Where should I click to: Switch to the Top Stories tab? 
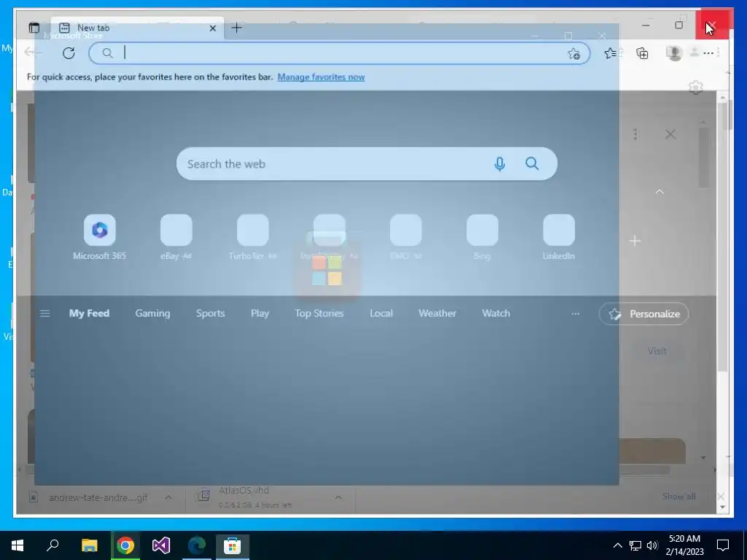tap(320, 314)
